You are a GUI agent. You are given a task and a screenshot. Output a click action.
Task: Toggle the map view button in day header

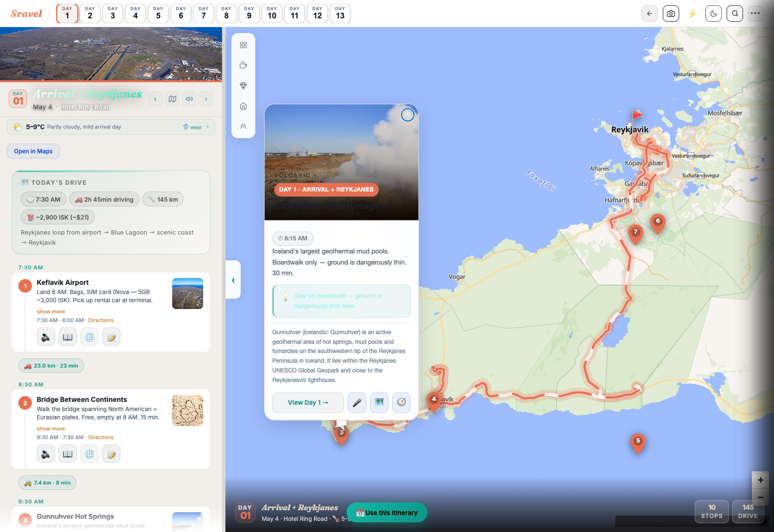pyautogui.click(x=172, y=99)
